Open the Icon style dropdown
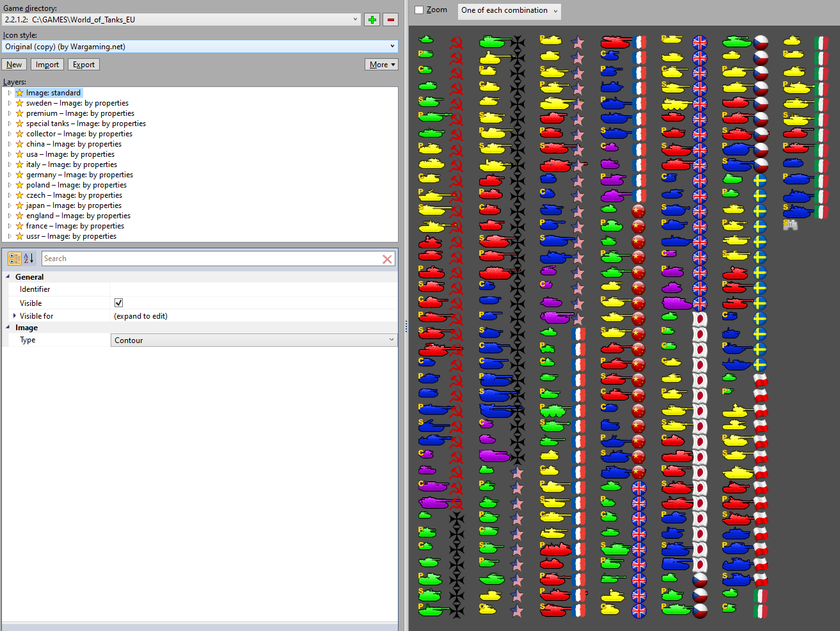The width and height of the screenshot is (840, 631). (392, 47)
